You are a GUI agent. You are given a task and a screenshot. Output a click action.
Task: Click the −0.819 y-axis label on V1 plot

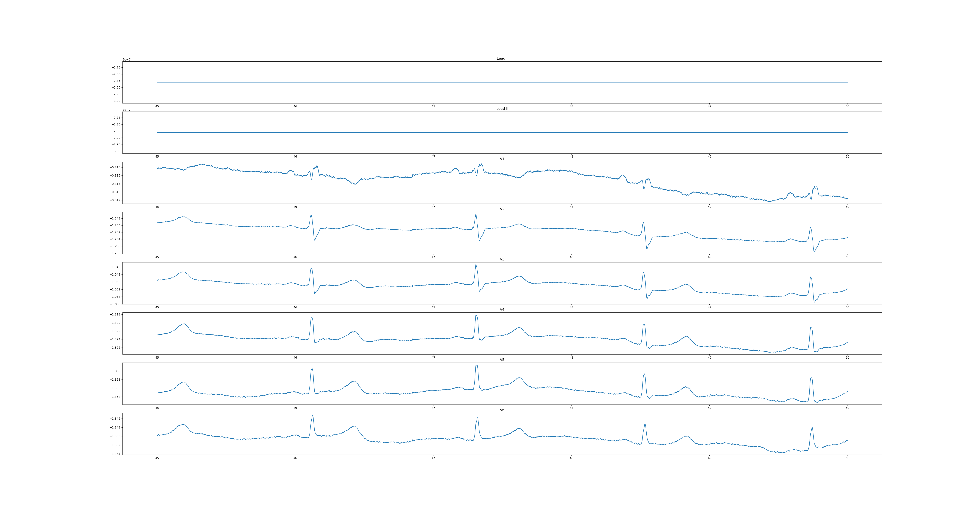[x=115, y=200]
